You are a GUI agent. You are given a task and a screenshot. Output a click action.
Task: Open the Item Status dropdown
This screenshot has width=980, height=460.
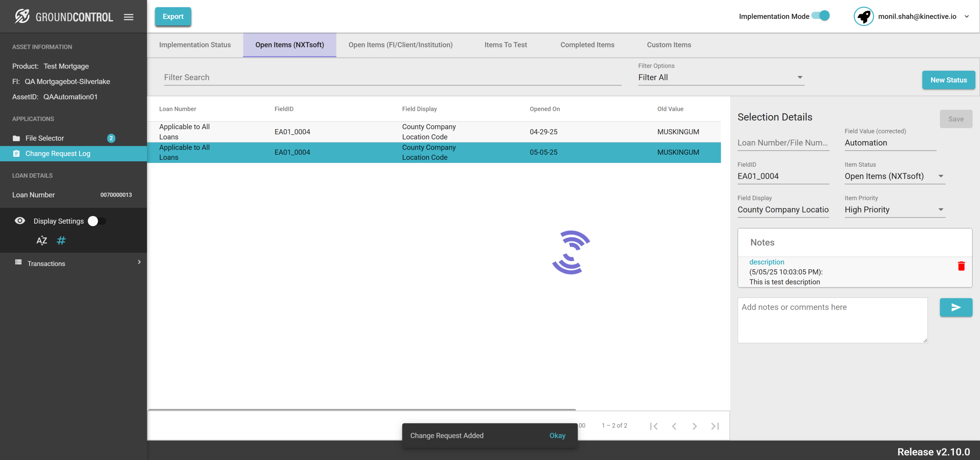click(894, 176)
